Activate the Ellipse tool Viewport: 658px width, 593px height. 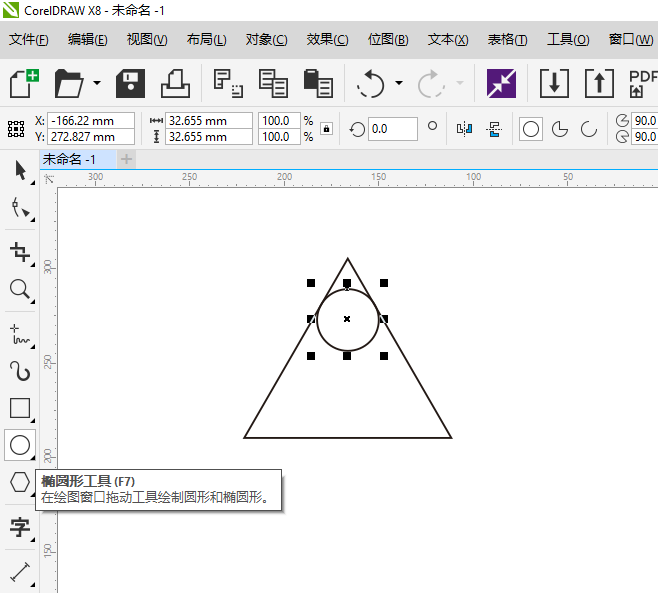19,445
